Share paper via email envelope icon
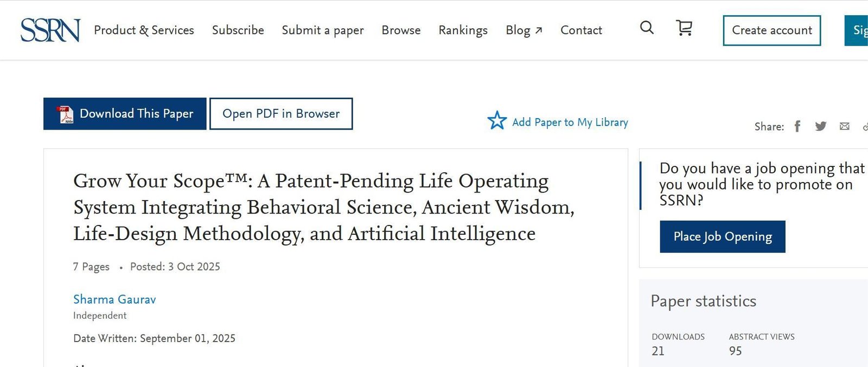 pyautogui.click(x=845, y=126)
